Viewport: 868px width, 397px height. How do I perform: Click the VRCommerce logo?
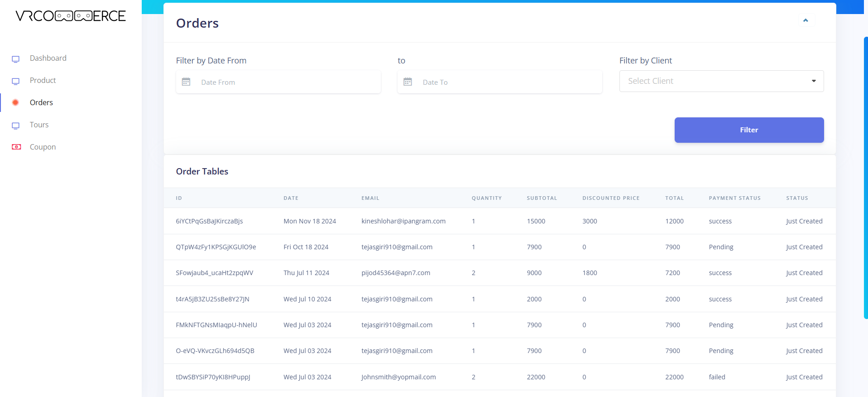coord(71,16)
